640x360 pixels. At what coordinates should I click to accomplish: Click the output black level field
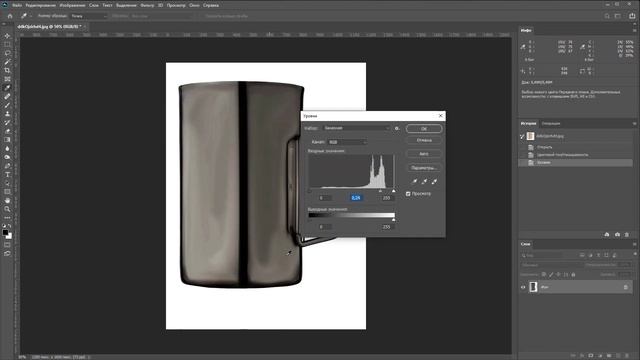point(325,227)
